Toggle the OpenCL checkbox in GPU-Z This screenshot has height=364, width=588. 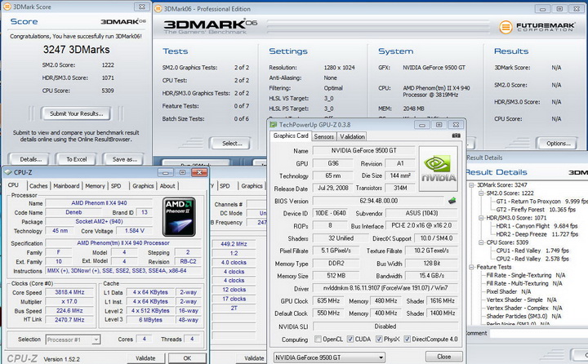[x=318, y=340]
